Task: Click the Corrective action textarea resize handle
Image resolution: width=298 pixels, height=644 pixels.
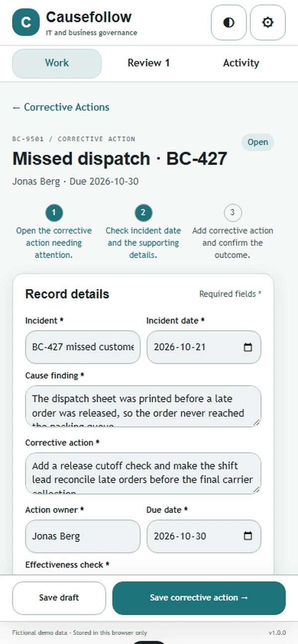Action: pyautogui.click(x=256, y=489)
